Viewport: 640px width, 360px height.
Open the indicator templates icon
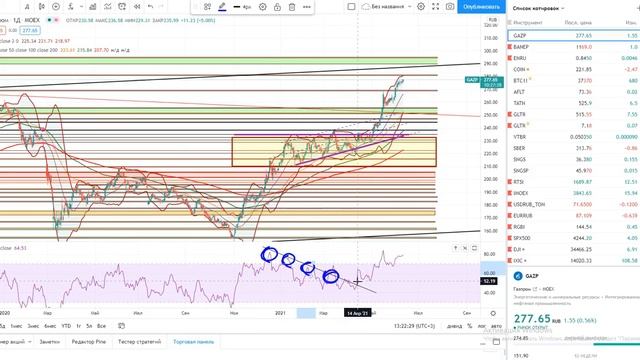tap(107, 7)
